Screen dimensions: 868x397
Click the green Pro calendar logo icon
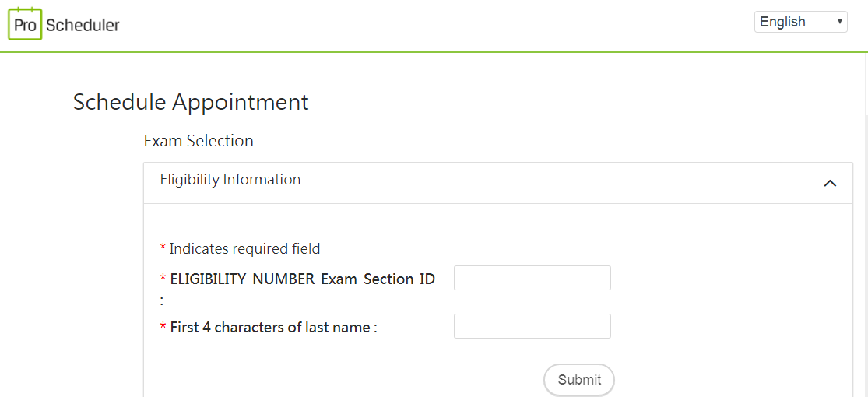pyautogui.click(x=26, y=24)
